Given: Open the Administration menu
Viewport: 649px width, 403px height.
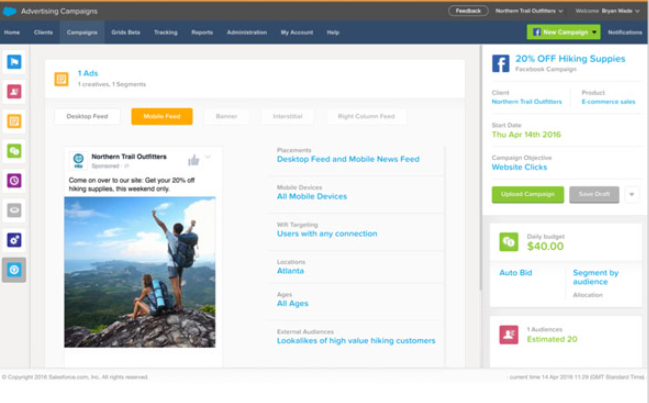Looking at the screenshot, I should [247, 32].
